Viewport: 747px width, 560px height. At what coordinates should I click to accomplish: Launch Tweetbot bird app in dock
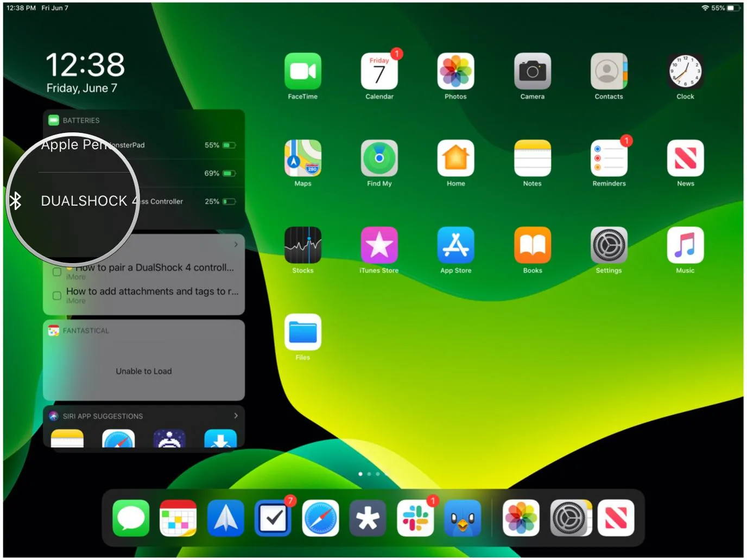(463, 518)
